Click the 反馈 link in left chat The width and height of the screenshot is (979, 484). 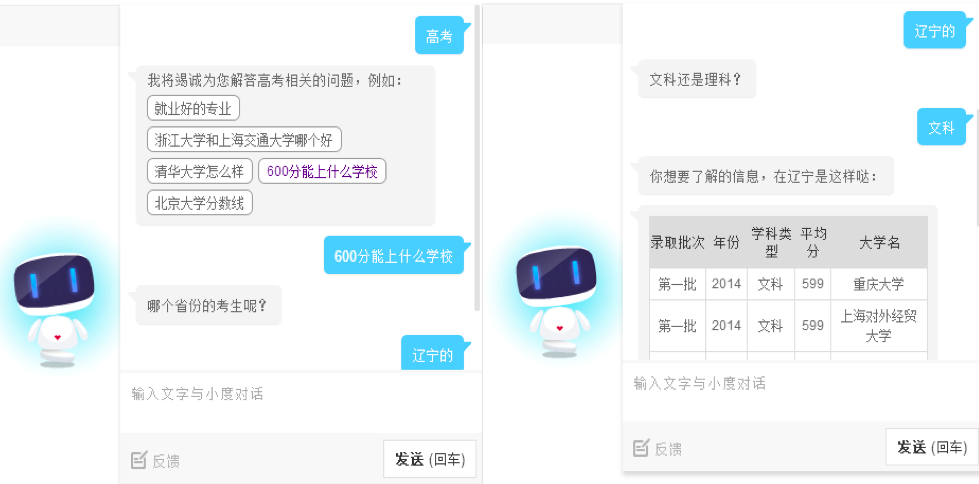pos(166,461)
